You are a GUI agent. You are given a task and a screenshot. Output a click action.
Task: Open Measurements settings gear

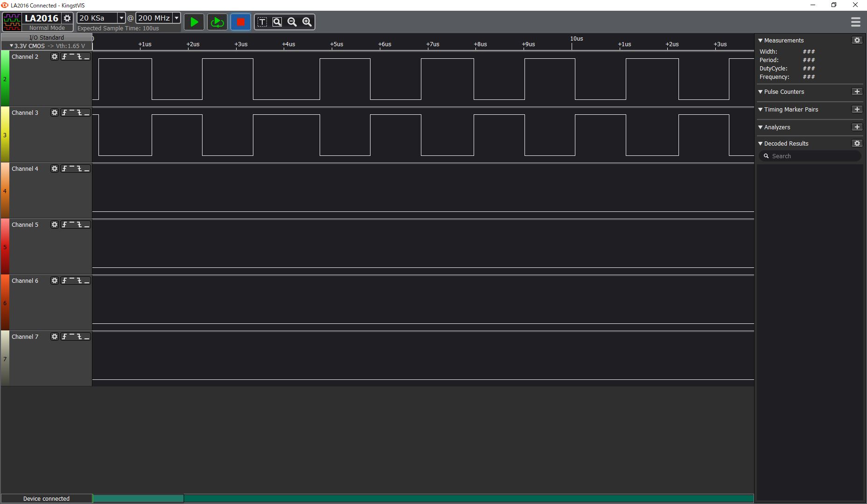[x=857, y=40]
